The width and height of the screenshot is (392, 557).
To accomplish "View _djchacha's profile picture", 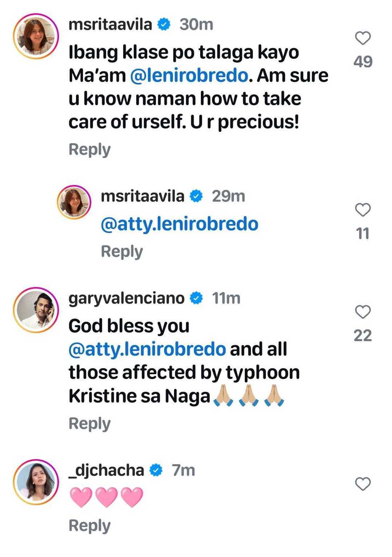I will (36, 482).
